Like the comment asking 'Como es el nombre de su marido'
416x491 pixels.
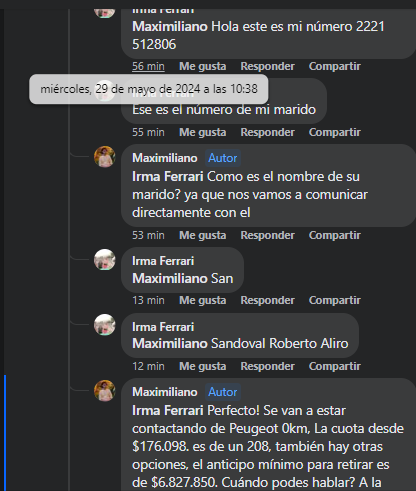pos(203,235)
